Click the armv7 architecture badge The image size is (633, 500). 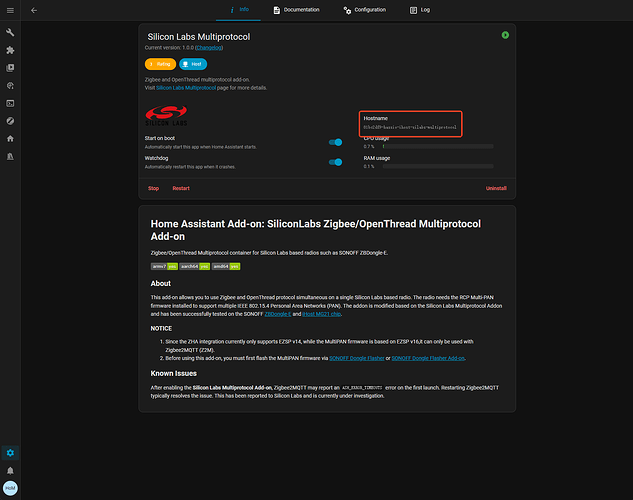click(x=164, y=266)
